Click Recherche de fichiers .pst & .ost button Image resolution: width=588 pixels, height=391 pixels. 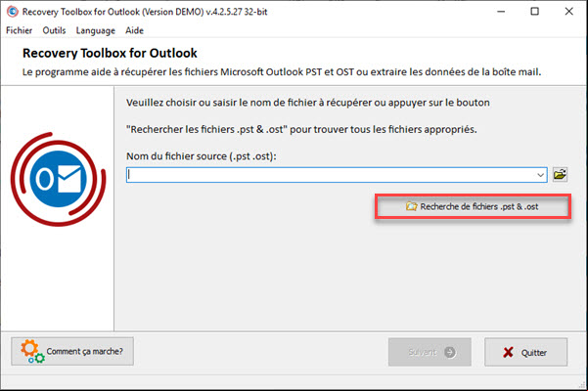473,206
